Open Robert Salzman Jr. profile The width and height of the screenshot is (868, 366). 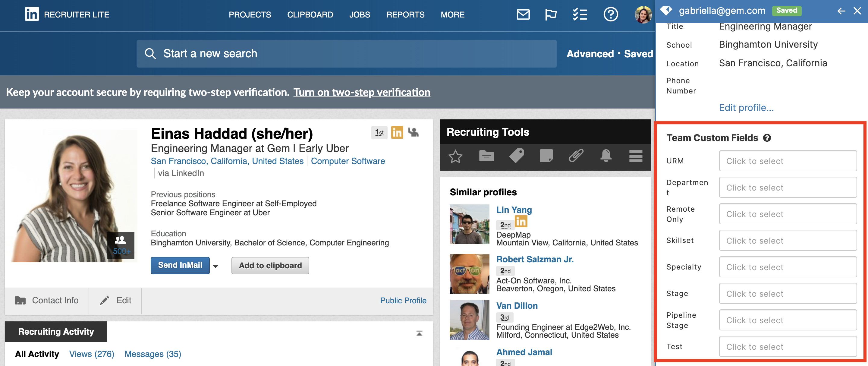535,260
